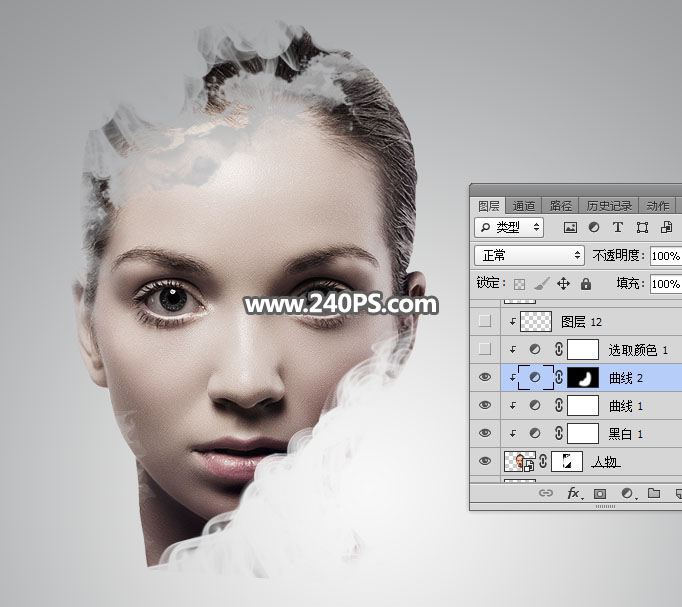Screen dimensions: 682x607
Task: Click the 曲线 2 layer mask thumbnail
Action: click(x=582, y=377)
